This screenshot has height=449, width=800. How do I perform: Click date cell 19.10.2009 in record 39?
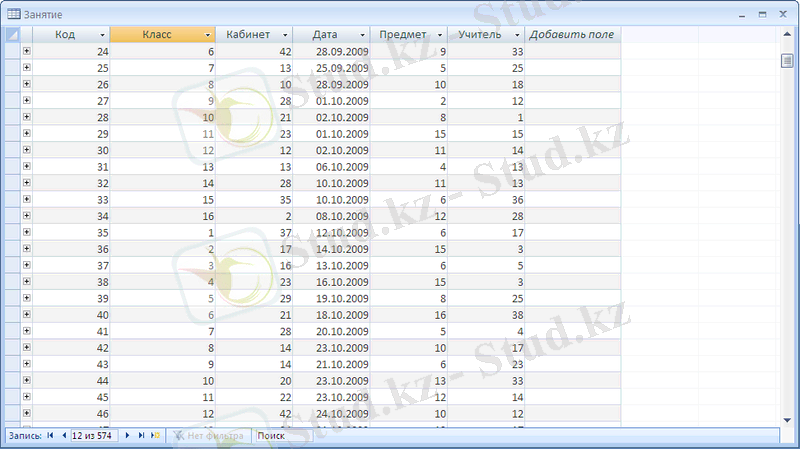(x=331, y=298)
